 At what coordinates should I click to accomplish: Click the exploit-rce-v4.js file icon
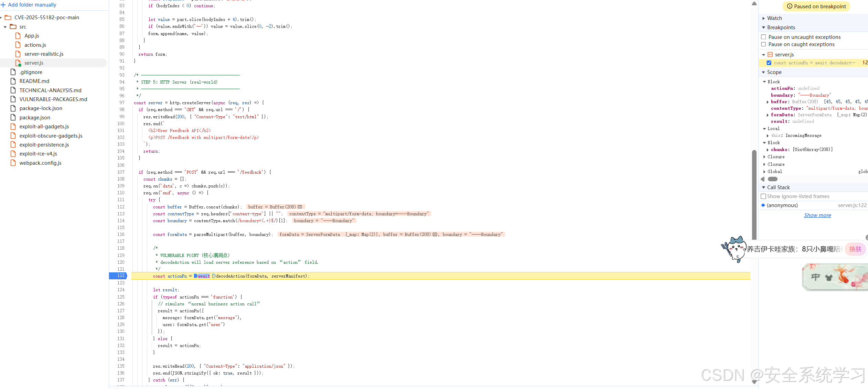pos(13,154)
